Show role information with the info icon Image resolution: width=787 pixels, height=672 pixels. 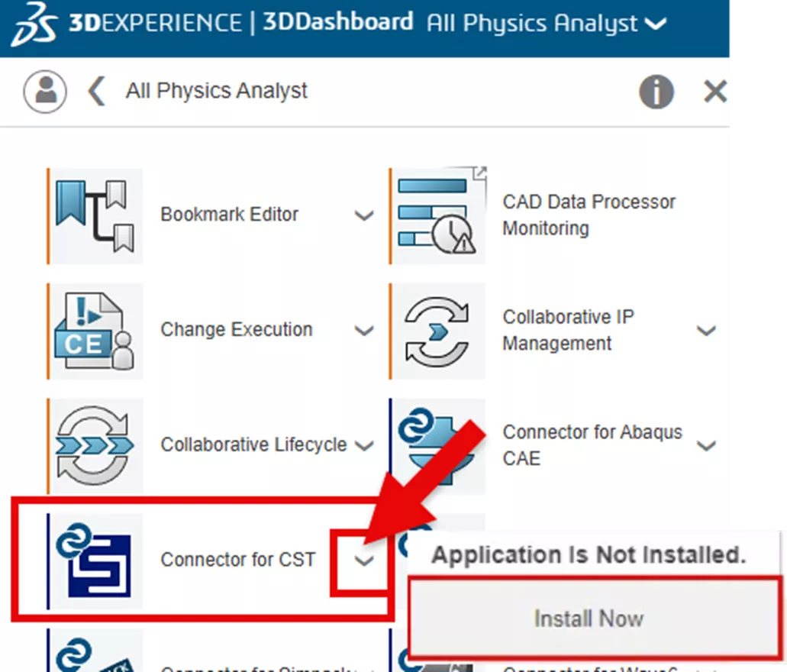click(x=656, y=92)
